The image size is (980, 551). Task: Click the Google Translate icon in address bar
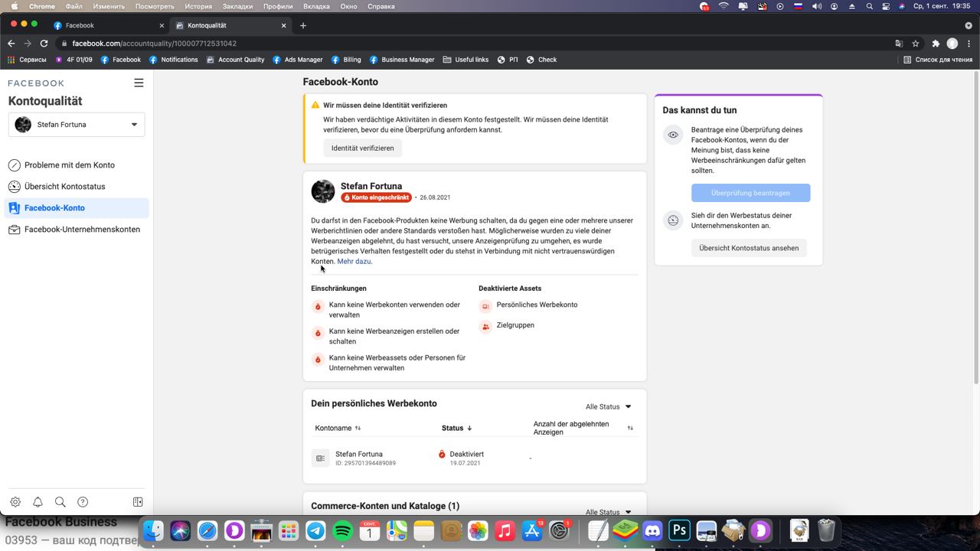(x=899, y=44)
